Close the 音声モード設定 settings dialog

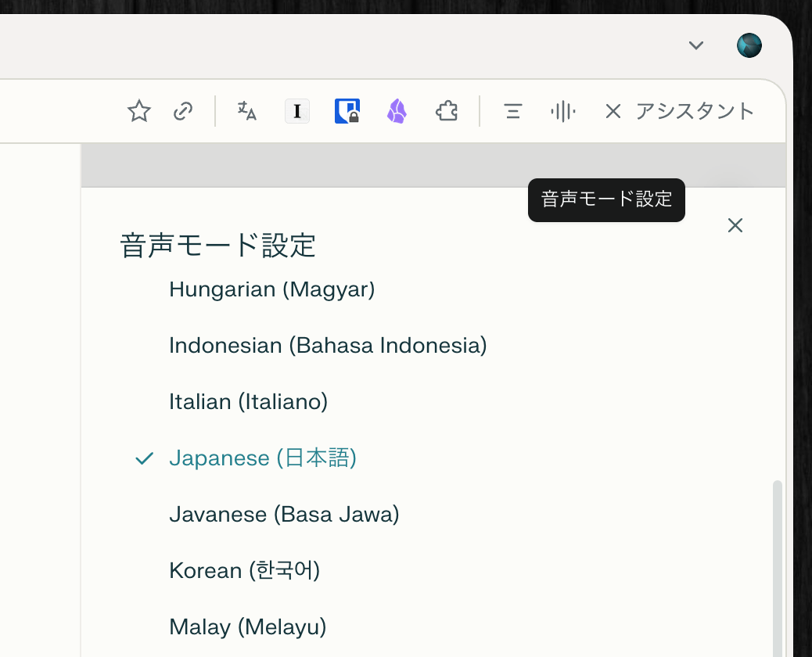click(735, 225)
